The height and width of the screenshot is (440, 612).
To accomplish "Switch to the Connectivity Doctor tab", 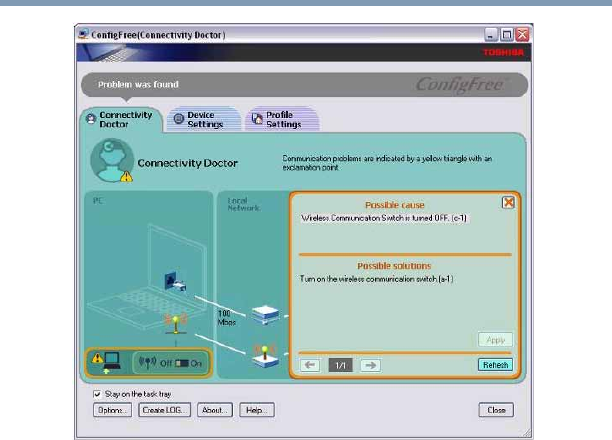I will 120,119.
